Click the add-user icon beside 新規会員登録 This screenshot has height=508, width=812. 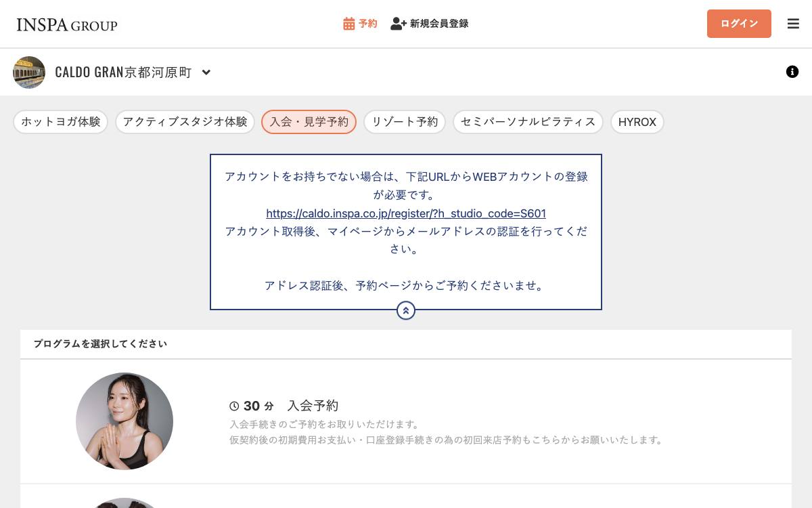[x=399, y=24]
